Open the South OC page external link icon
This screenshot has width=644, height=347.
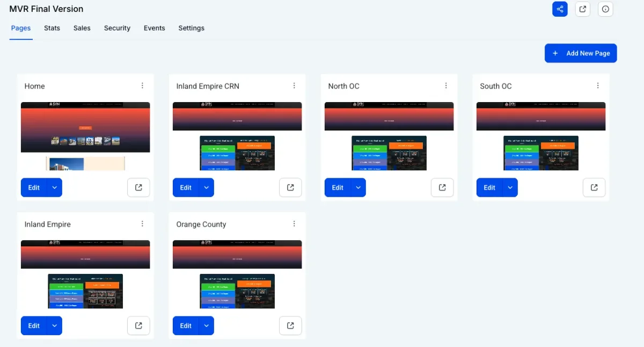pos(594,187)
